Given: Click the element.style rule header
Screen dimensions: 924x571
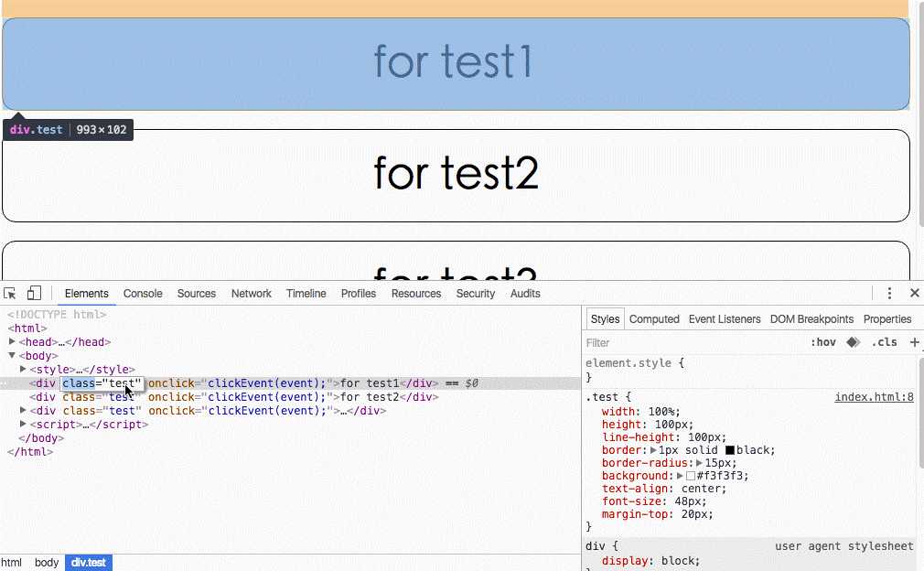Looking at the screenshot, I should 635,363.
